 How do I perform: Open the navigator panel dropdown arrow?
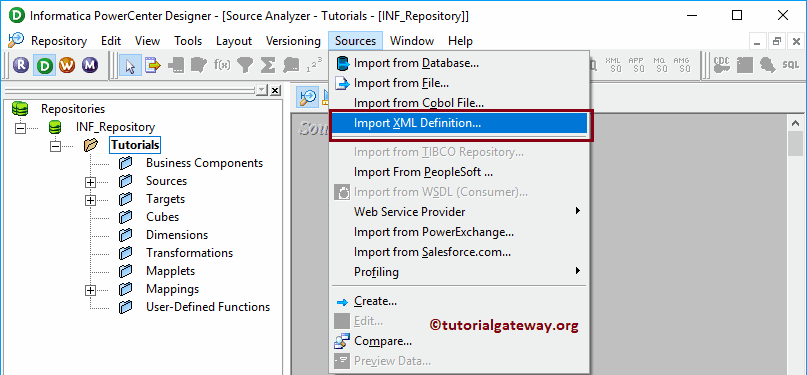pyautogui.click(x=262, y=91)
